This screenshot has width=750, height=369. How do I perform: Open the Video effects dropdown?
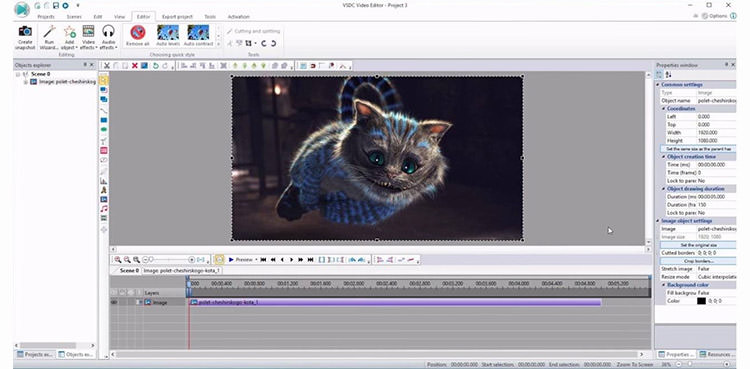tap(88, 37)
